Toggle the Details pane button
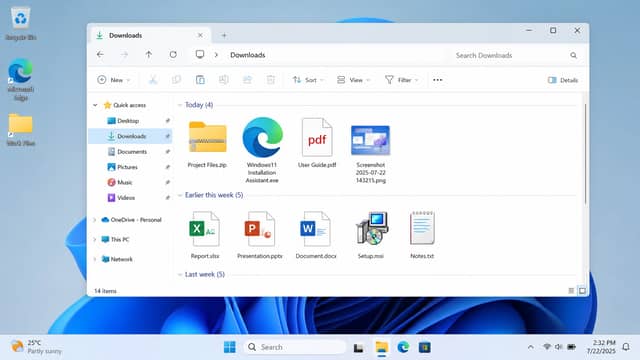 pos(563,80)
